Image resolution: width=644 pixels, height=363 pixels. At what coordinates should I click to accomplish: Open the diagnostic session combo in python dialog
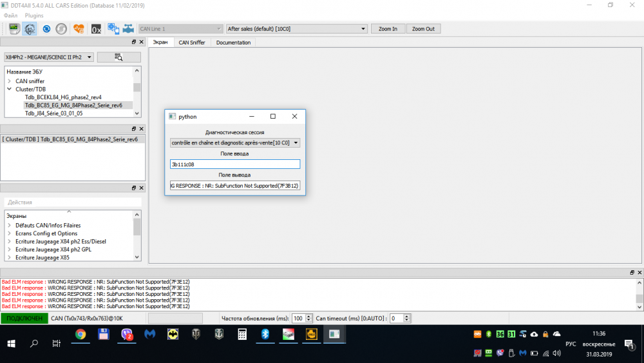click(235, 142)
